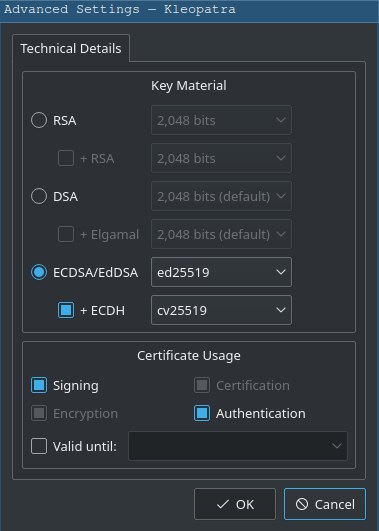Click the RSA 2,048 bits combo box
The image size is (379, 531).
pos(221,120)
